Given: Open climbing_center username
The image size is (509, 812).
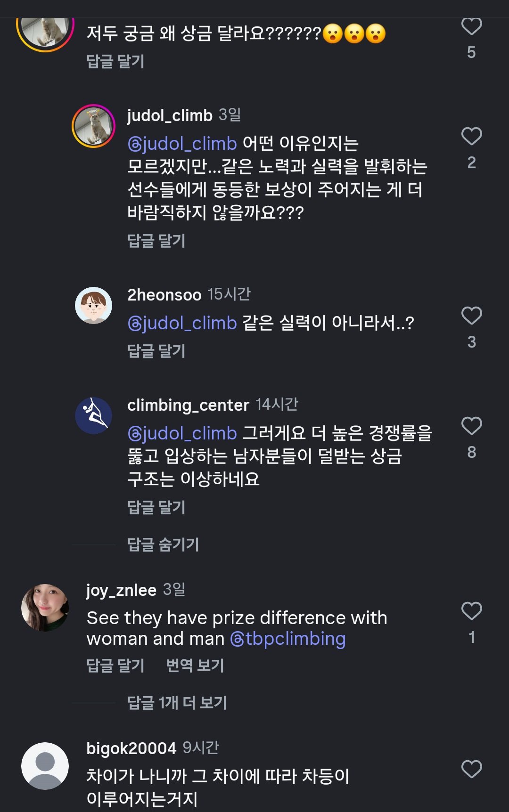Looking at the screenshot, I should point(188,405).
